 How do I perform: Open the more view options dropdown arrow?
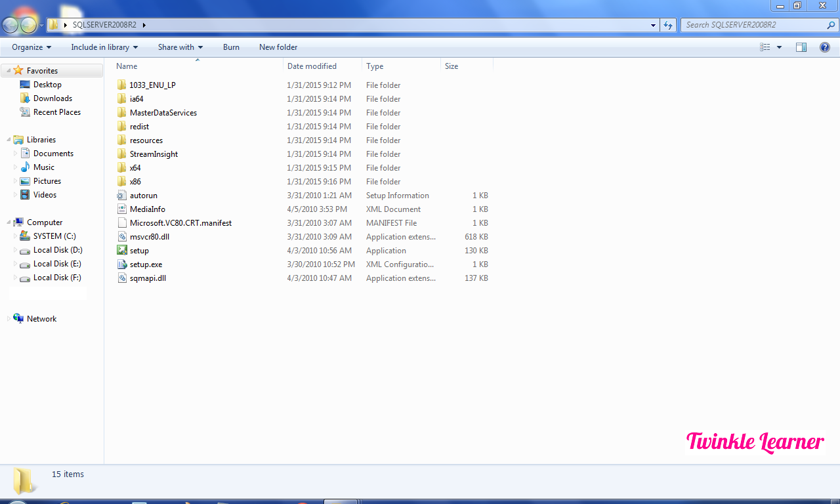click(779, 47)
